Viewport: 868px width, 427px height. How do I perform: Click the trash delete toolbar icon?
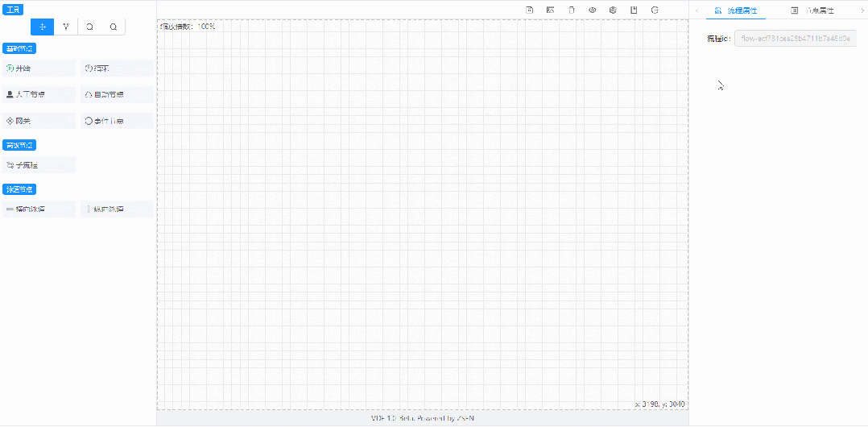pos(572,10)
